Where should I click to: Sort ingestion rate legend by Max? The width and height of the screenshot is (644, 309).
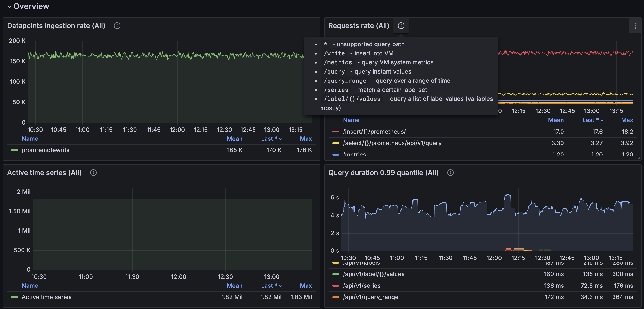click(306, 139)
